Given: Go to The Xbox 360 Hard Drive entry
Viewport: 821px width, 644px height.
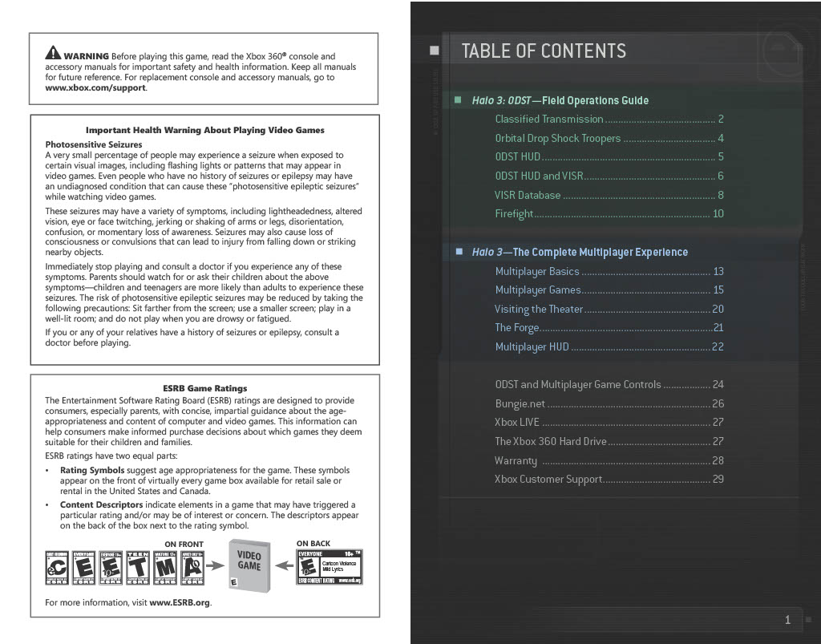Looking at the screenshot, I should tap(609, 441).
